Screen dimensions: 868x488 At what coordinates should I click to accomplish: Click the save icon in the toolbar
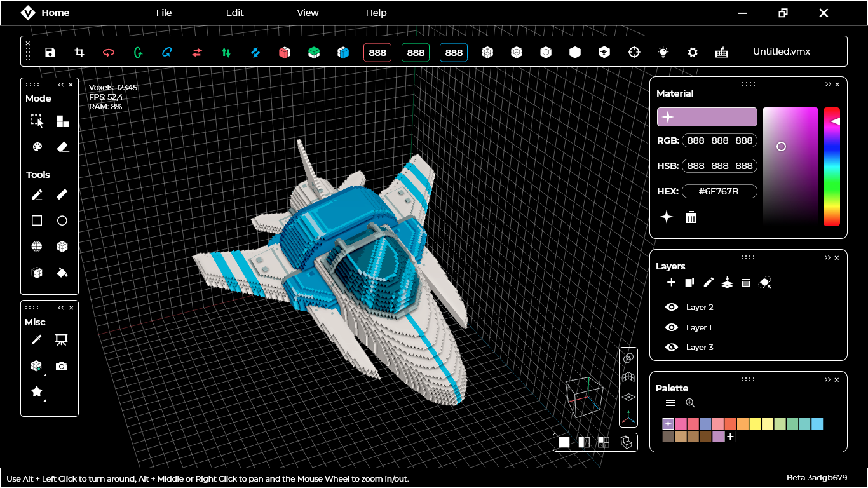pos(50,52)
